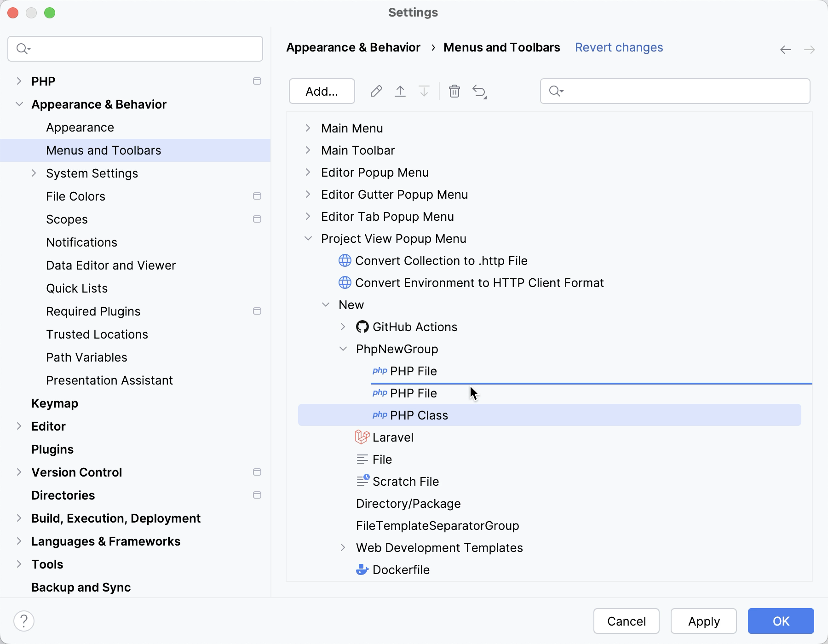The height and width of the screenshot is (644, 828).
Task: Expand Web Development Templates
Action: pyautogui.click(x=343, y=547)
